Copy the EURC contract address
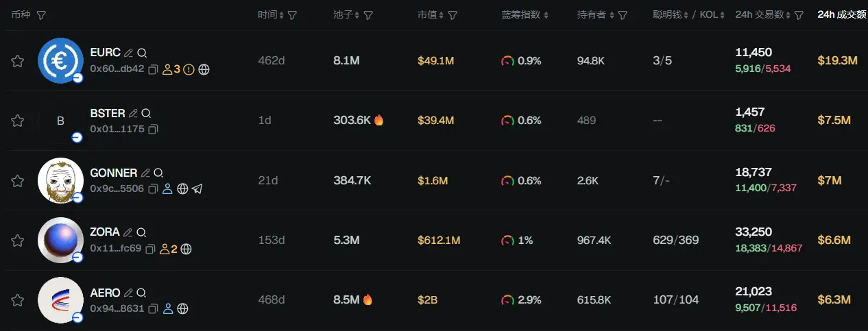The image size is (868, 331). [153, 69]
